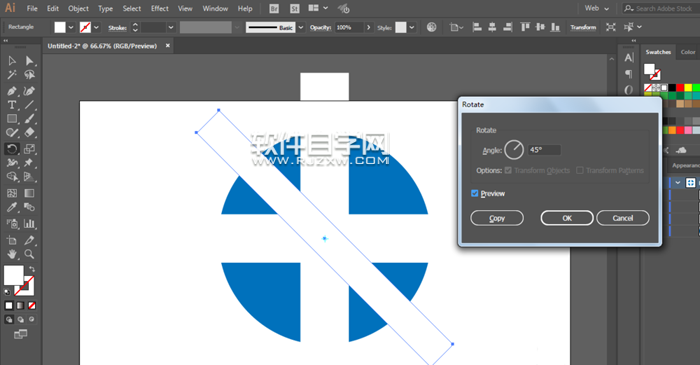The height and width of the screenshot is (365, 700).
Task: Click the Angle input field
Action: point(544,150)
